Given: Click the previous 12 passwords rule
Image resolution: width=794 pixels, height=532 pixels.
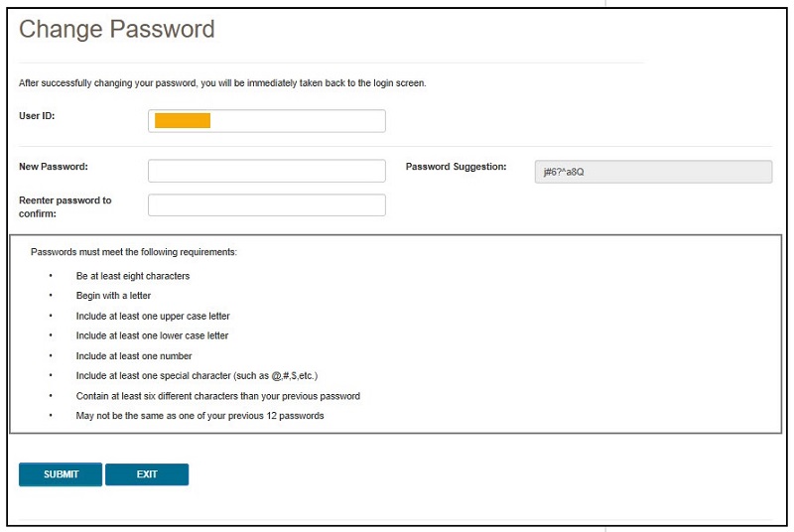Looking at the screenshot, I should pyautogui.click(x=199, y=416).
